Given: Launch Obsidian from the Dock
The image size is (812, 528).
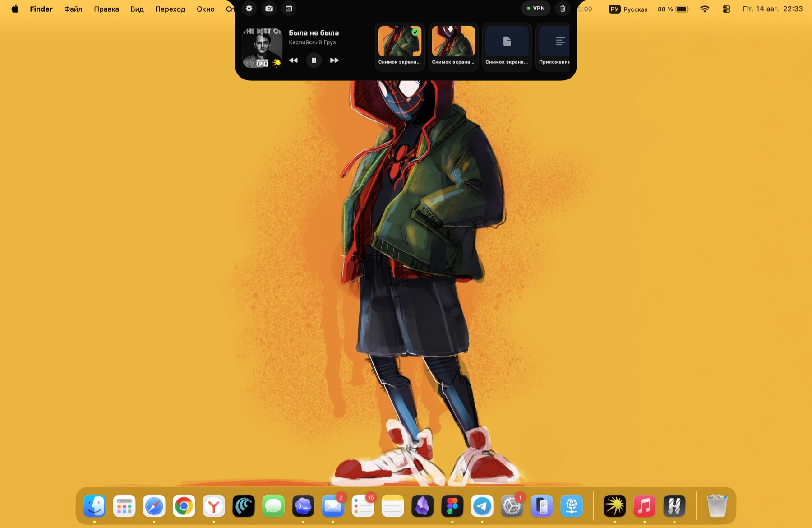Looking at the screenshot, I should [422, 506].
